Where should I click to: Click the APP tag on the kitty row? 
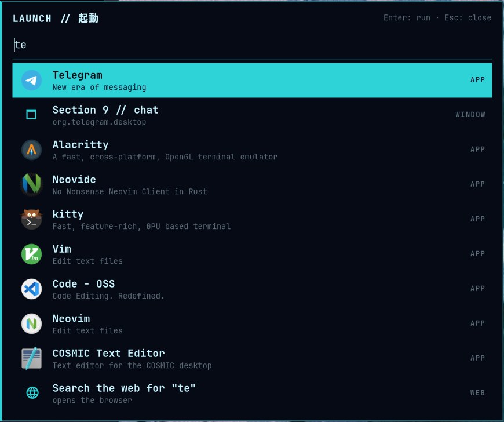click(x=478, y=219)
